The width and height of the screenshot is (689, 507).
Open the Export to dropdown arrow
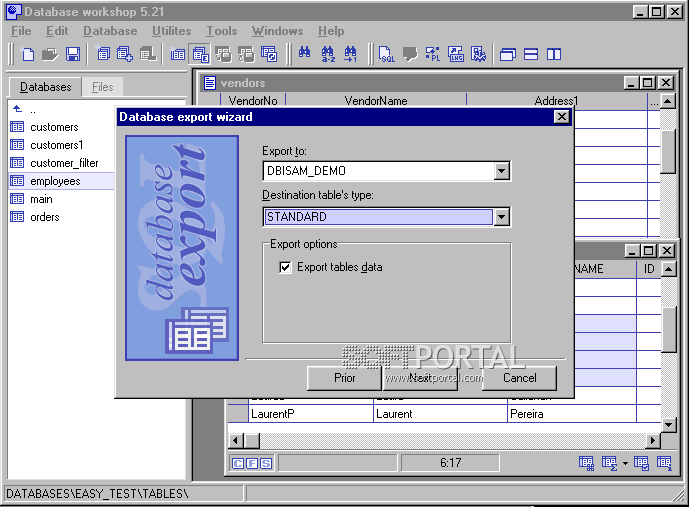point(501,171)
